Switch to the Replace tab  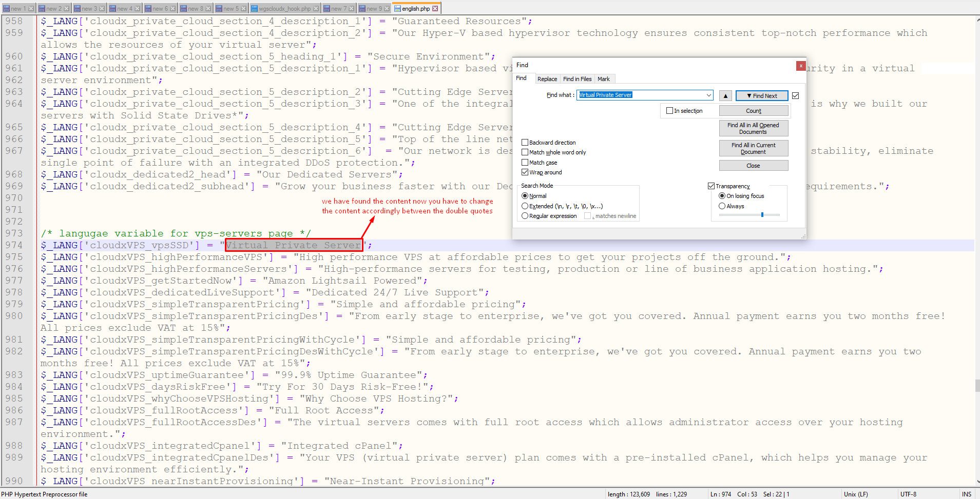547,79
